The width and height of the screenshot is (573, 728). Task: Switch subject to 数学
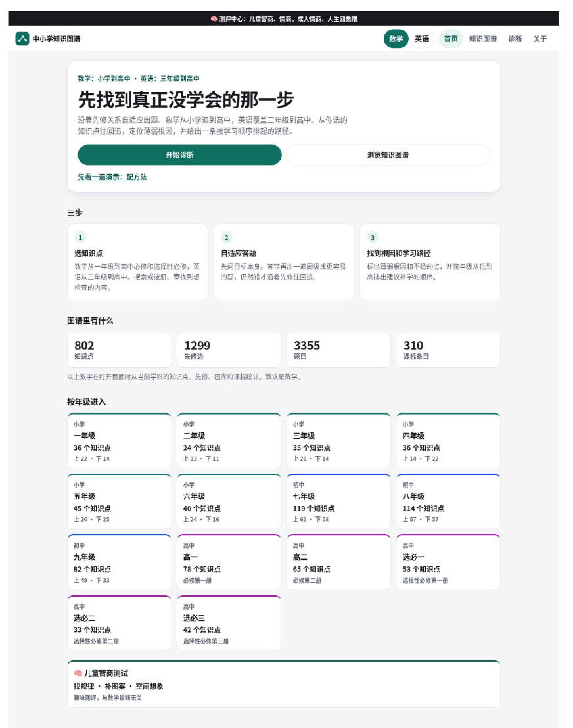(396, 39)
